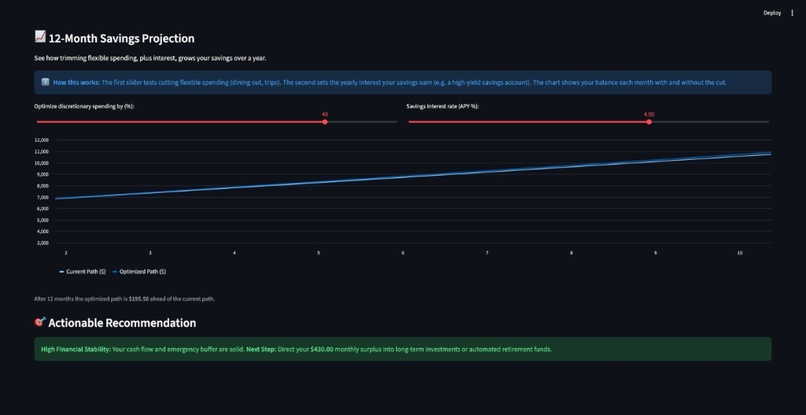The width and height of the screenshot is (806, 415).
Task: Click the x-axis label '2'
Action: 66,253
